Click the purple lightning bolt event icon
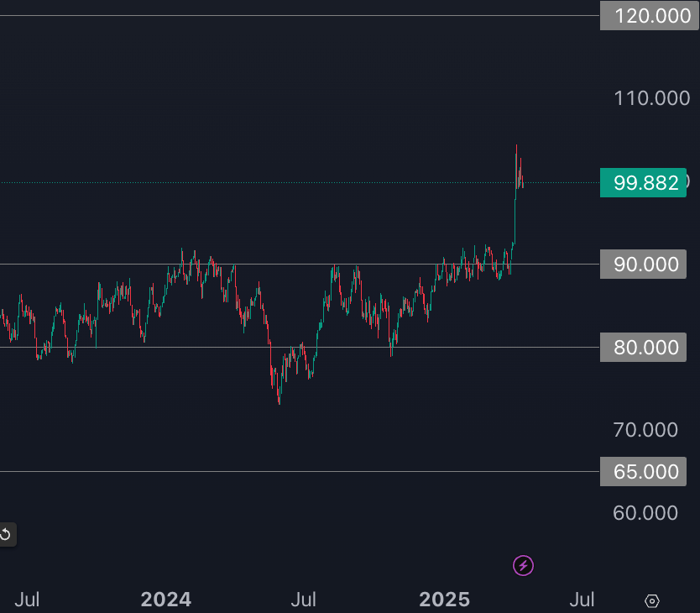Image resolution: width=700 pixels, height=613 pixels. point(523,565)
